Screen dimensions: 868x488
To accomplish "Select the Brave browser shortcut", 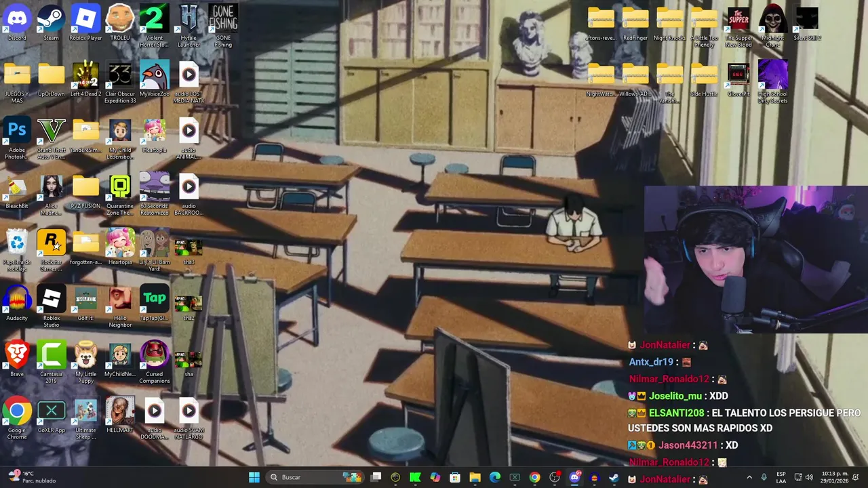I will (x=17, y=359).
